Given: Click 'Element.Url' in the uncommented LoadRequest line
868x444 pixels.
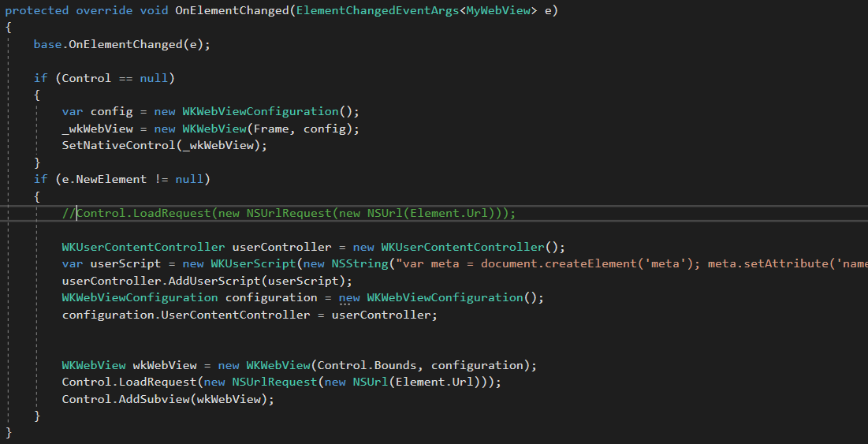Looking at the screenshot, I should [434, 382].
